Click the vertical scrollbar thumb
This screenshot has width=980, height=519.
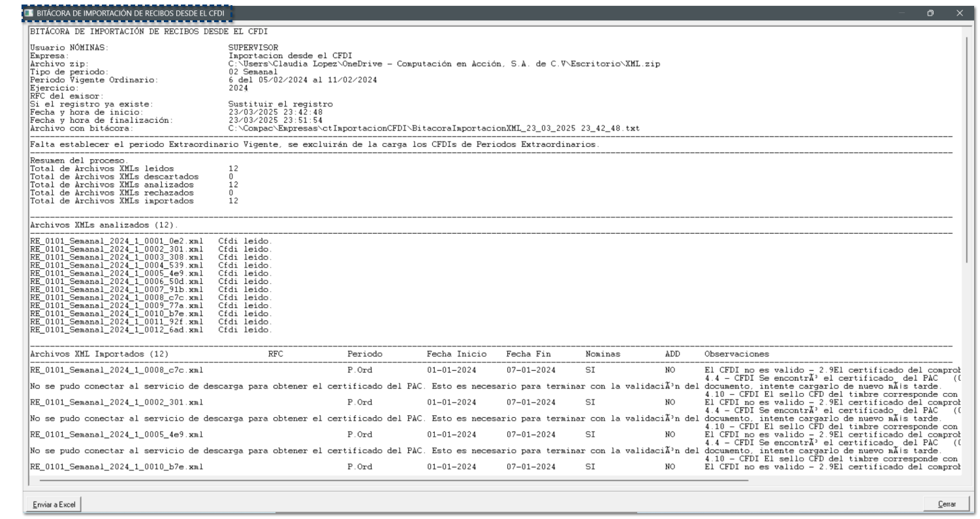(x=968, y=150)
